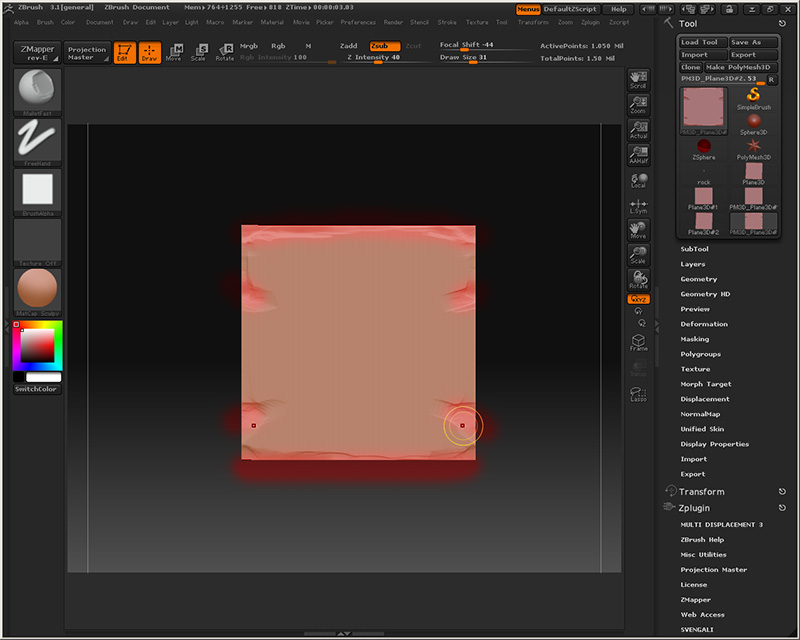800x640 pixels.
Task: Open the MatCap material picker
Action: click(37, 292)
